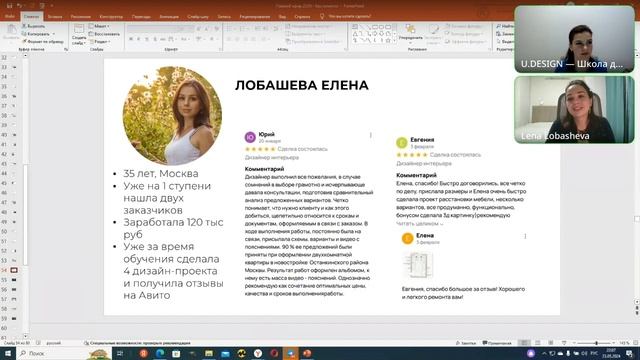Open the Layout (Макет) dropdown
The height and width of the screenshot is (360, 640).
click(x=99, y=26)
